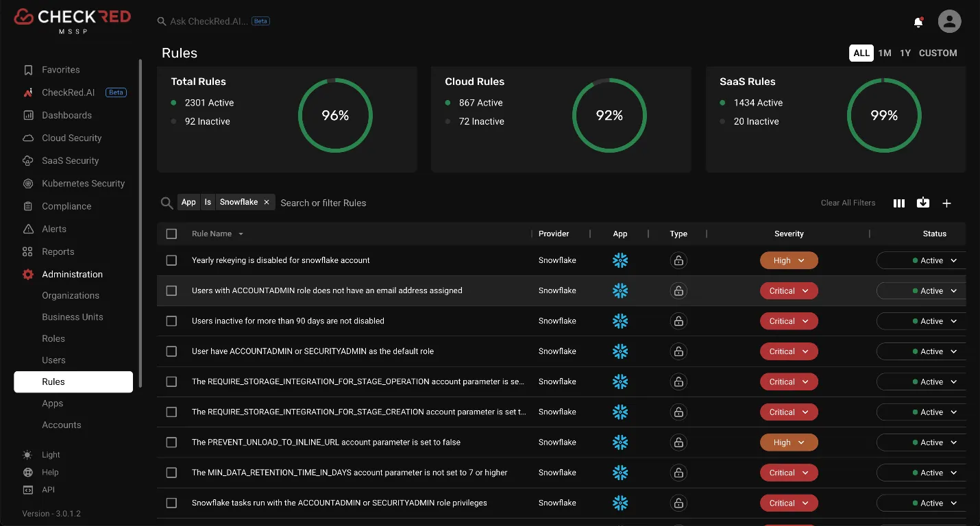This screenshot has width=980, height=526.
Task: Select the 1Y time range
Action: (905, 53)
